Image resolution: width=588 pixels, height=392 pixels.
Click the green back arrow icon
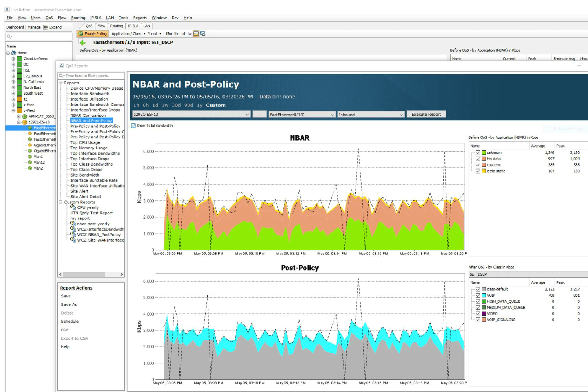pyautogui.click(x=83, y=43)
